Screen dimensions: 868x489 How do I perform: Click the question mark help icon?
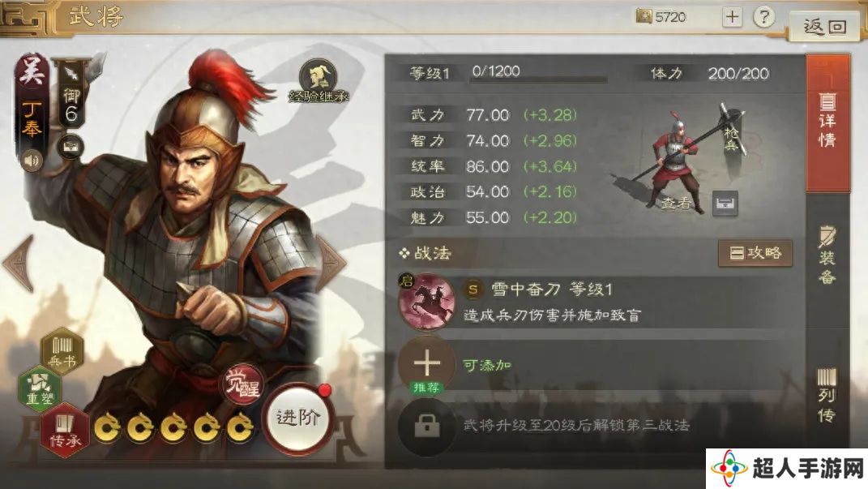763,17
